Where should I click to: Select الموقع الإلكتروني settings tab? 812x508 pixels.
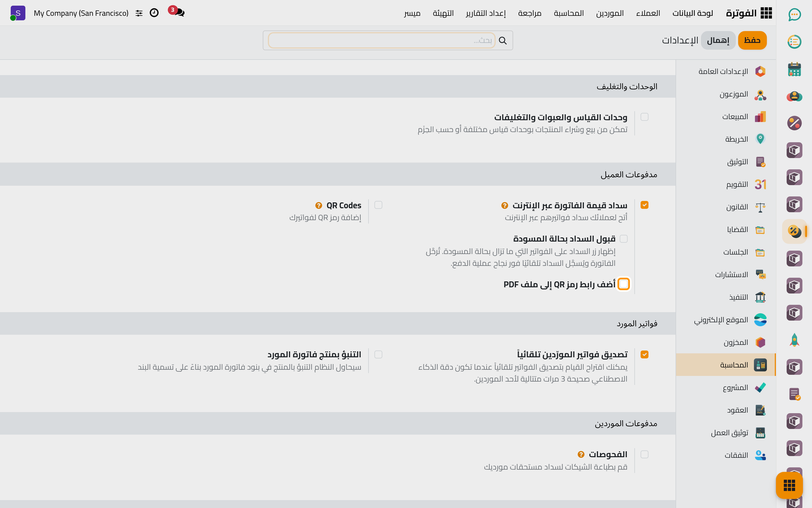(x=726, y=320)
